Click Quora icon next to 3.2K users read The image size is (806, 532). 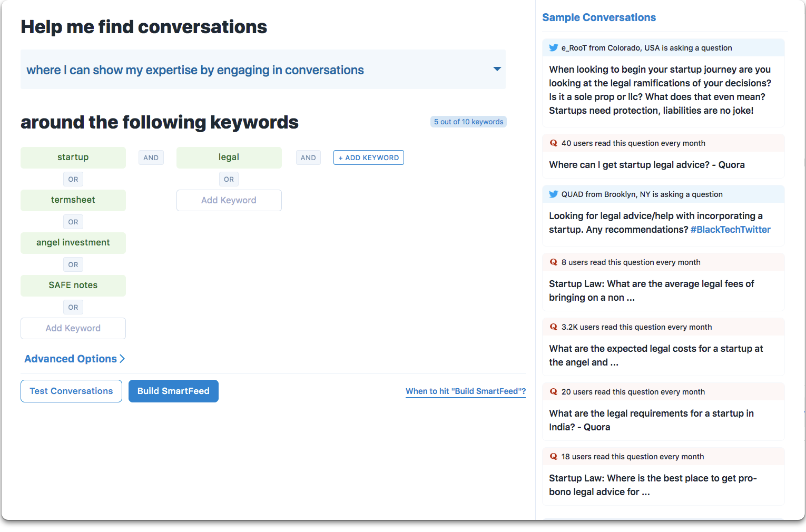[x=554, y=327]
